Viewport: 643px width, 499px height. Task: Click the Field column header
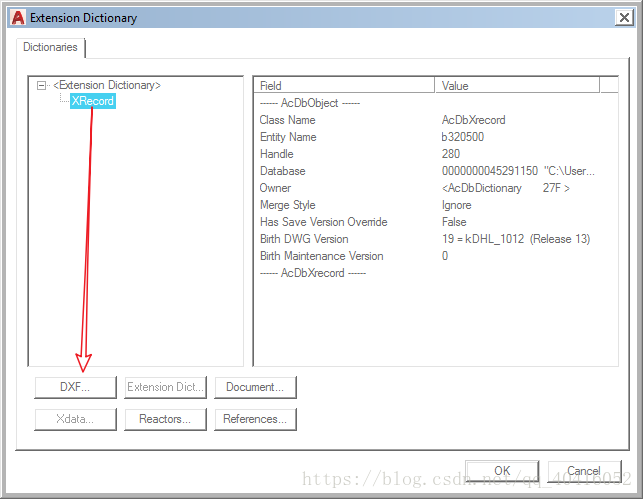(344, 86)
